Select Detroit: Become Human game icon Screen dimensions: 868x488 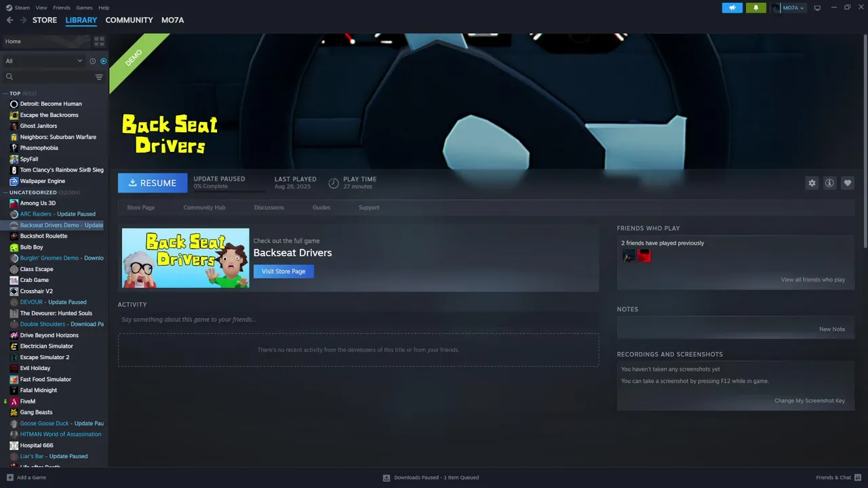click(x=14, y=104)
